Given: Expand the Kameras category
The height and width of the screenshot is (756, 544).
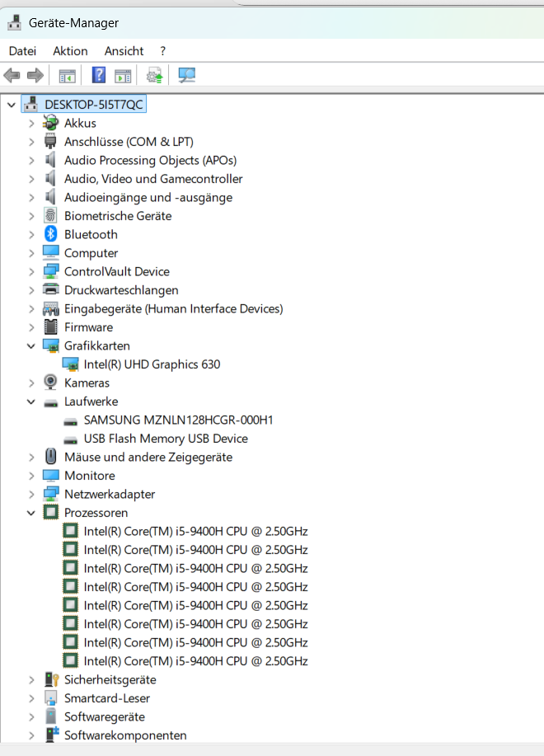Looking at the screenshot, I should coord(31,383).
